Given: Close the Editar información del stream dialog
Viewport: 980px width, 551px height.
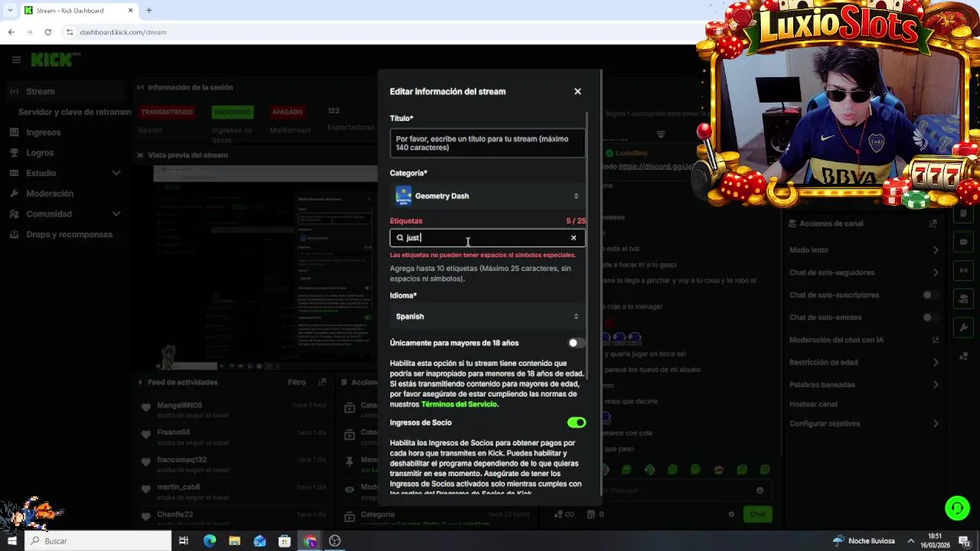Looking at the screenshot, I should tap(577, 91).
